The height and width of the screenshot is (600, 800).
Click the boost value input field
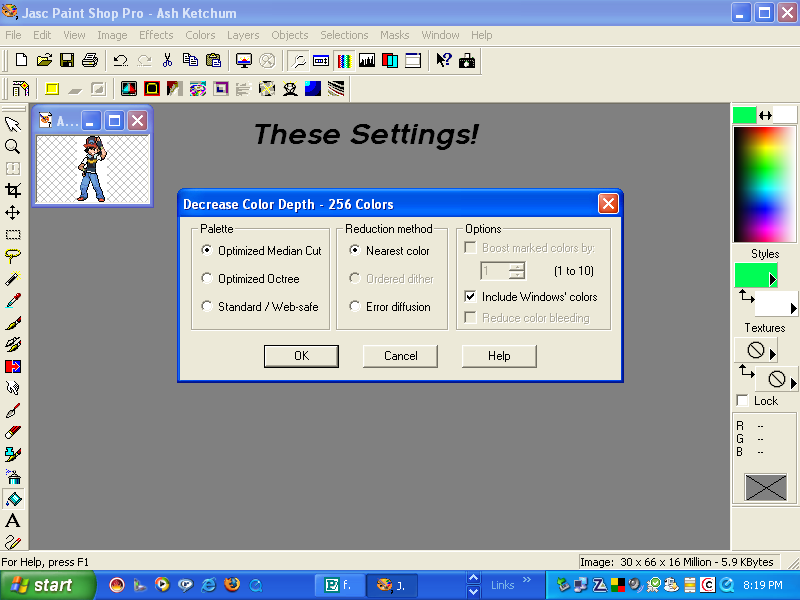[x=494, y=271]
